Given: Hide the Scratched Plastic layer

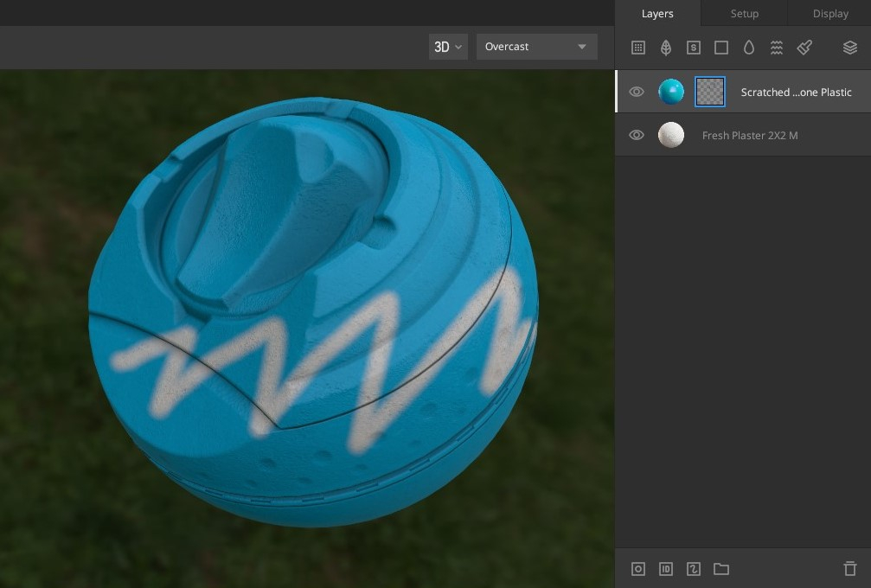Looking at the screenshot, I should 637,91.
